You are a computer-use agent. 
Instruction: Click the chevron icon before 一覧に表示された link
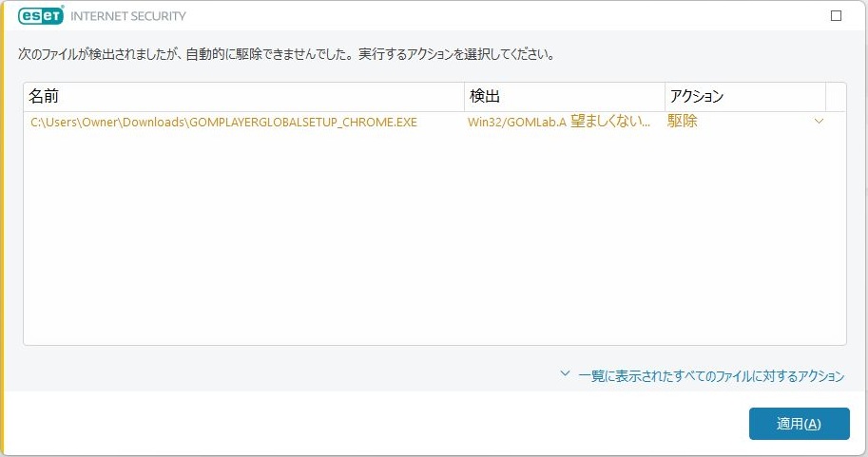tap(565, 375)
